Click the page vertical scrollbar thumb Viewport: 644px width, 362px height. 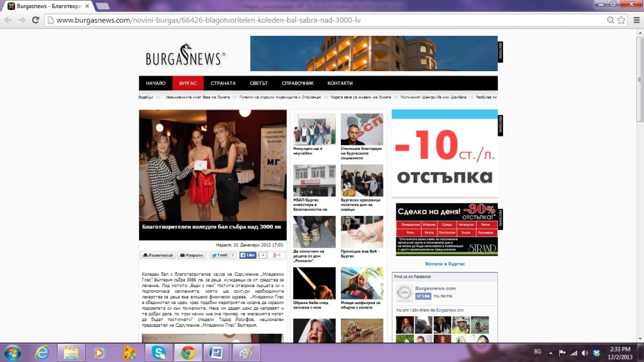click(x=640, y=76)
